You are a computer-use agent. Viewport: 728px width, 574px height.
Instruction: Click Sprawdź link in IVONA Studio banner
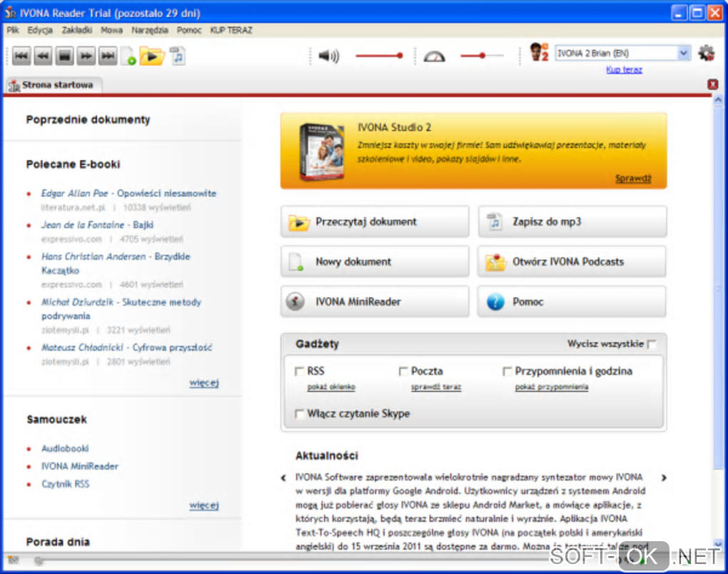633,178
